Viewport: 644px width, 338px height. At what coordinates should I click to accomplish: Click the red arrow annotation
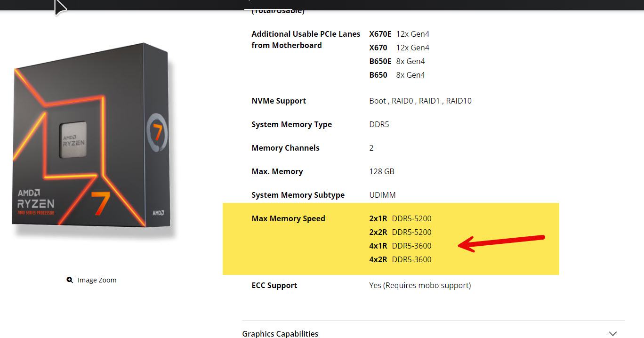[x=501, y=243]
